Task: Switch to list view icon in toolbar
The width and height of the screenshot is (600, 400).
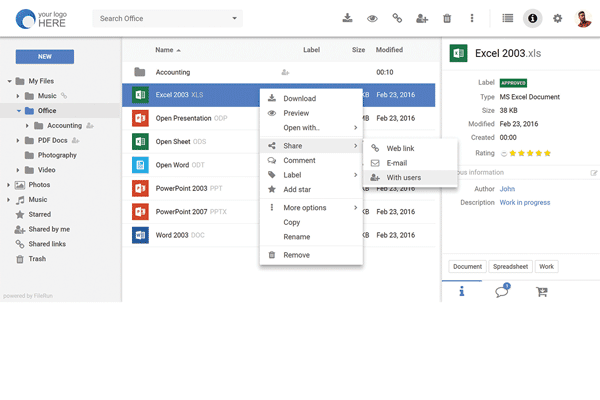Action: click(507, 18)
